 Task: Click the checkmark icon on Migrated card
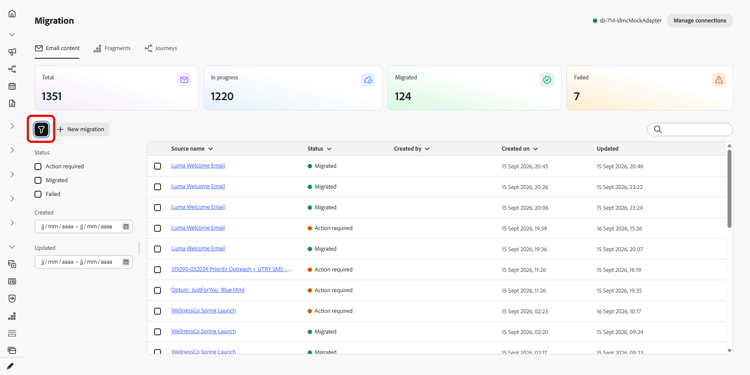547,80
